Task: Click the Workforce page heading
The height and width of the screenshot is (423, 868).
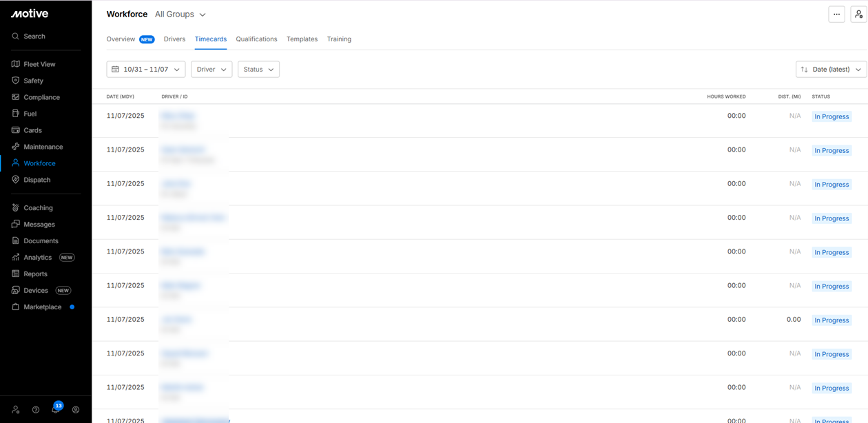Action: pyautogui.click(x=127, y=14)
